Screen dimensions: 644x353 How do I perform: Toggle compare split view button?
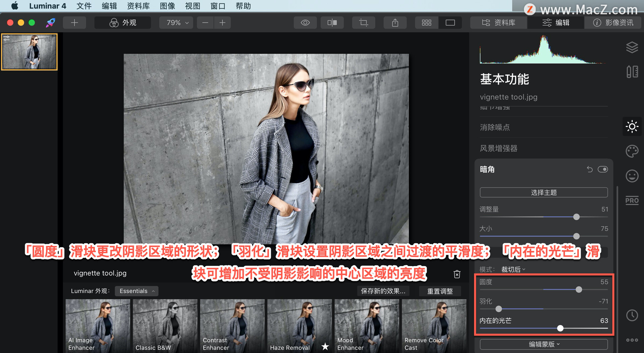pos(332,22)
